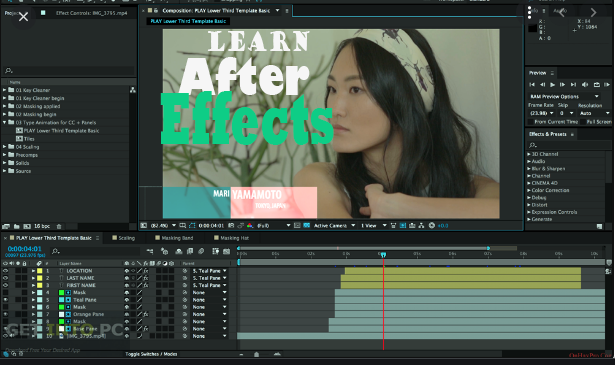615x365 pixels.
Task: Toggle visibility of Orange Pane layer
Action: pyautogui.click(x=5, y=314)
